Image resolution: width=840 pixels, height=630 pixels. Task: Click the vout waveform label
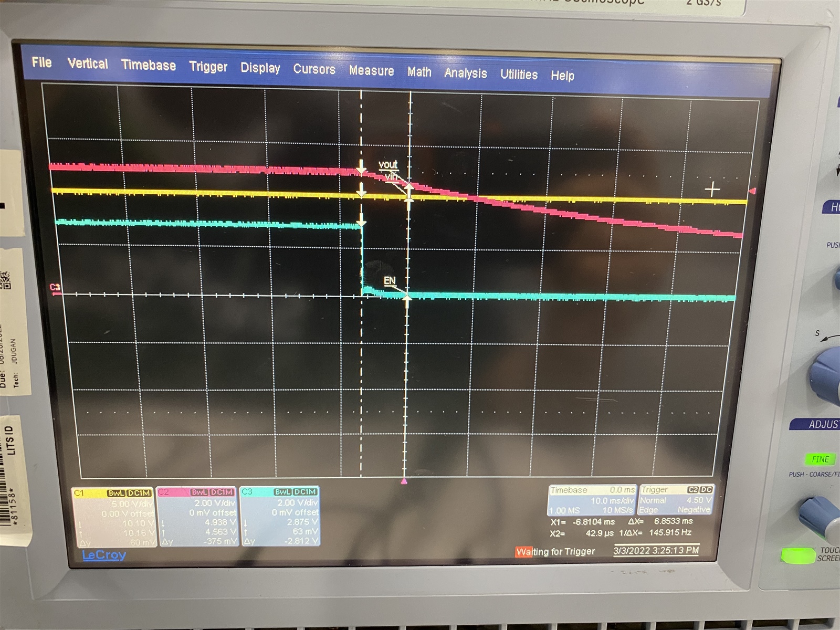pos(388,165)
